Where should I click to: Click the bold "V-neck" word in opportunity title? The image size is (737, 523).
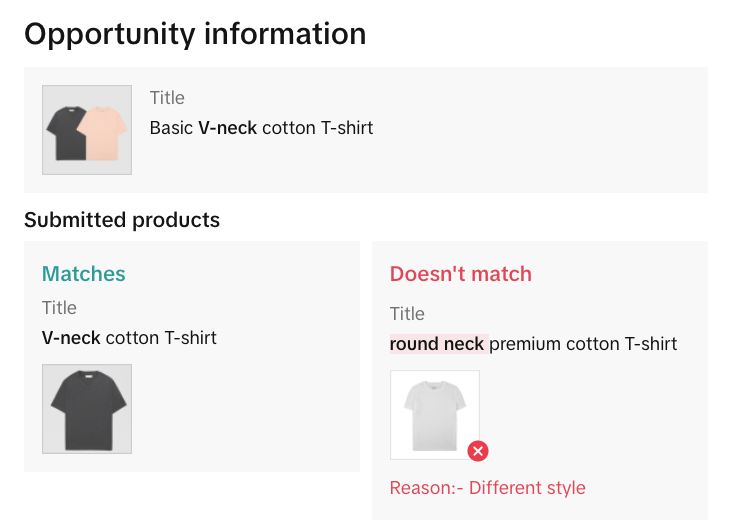[227, 128]
